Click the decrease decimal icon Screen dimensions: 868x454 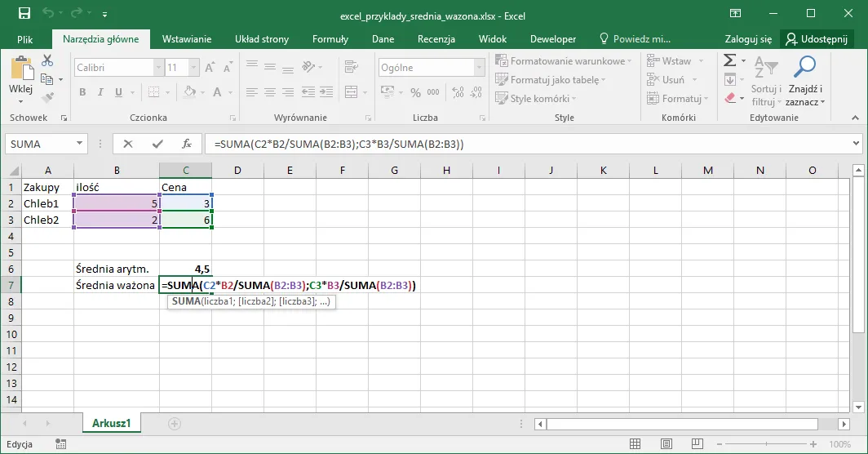[476, 92]
